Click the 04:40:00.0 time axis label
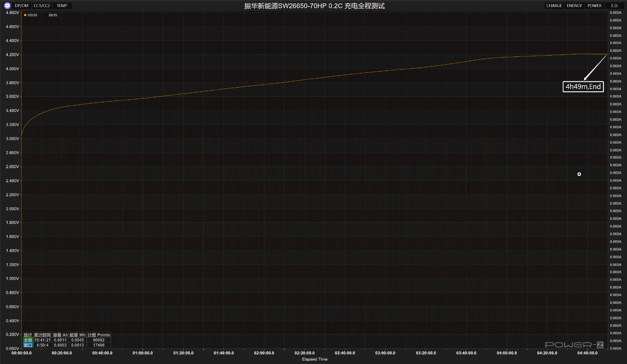This screenshot has width=627, height=364. (x=587, y=353)
